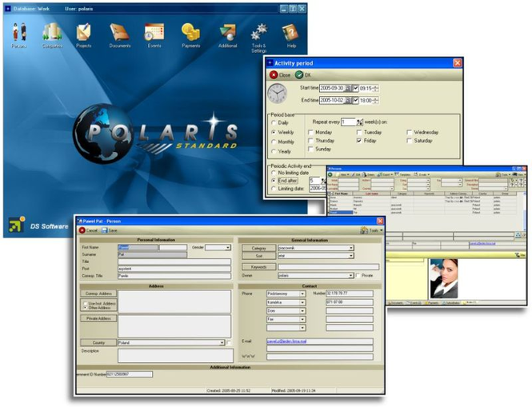This screenshot has width=532, height=407.
Task: Expand the Sort dropdown below Category
Action: click(x=351, y=256)
